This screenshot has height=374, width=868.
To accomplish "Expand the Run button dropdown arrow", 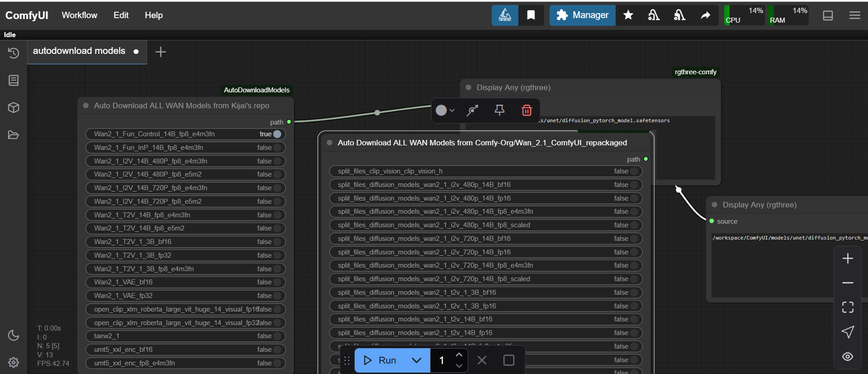I will click(417, 360).
